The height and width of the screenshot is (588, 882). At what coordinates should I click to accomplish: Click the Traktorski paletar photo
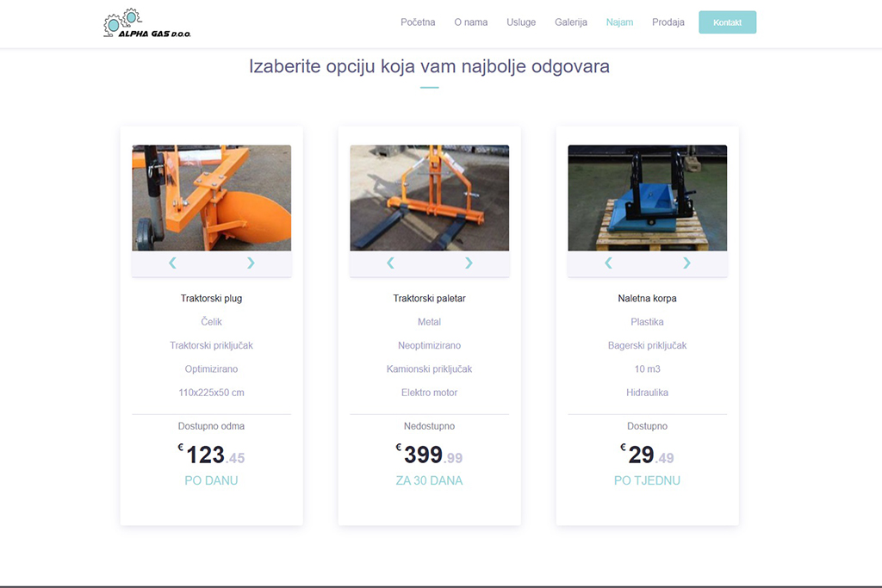(x=429, y=198)
